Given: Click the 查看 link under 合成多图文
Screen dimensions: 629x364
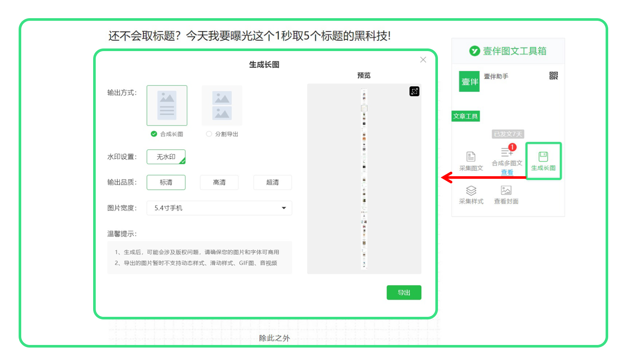Looking at the screenshot, I should [507, 172].
